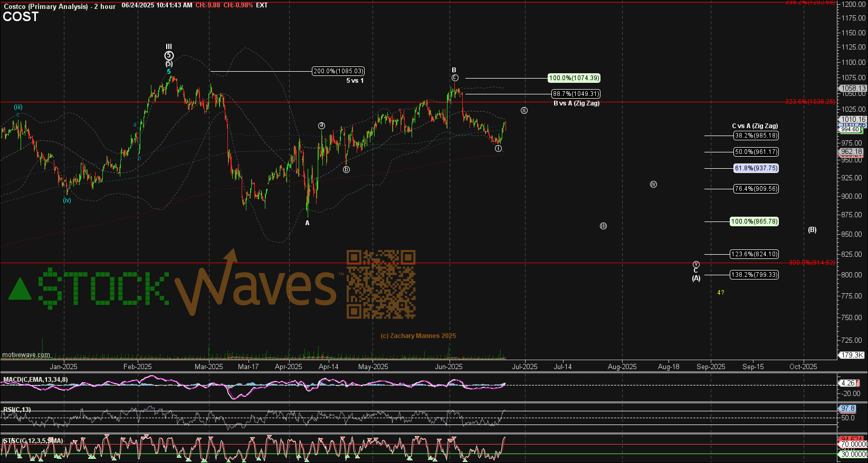
Task: Click the (iii) wave label
Action: click(x=18, y=107)
